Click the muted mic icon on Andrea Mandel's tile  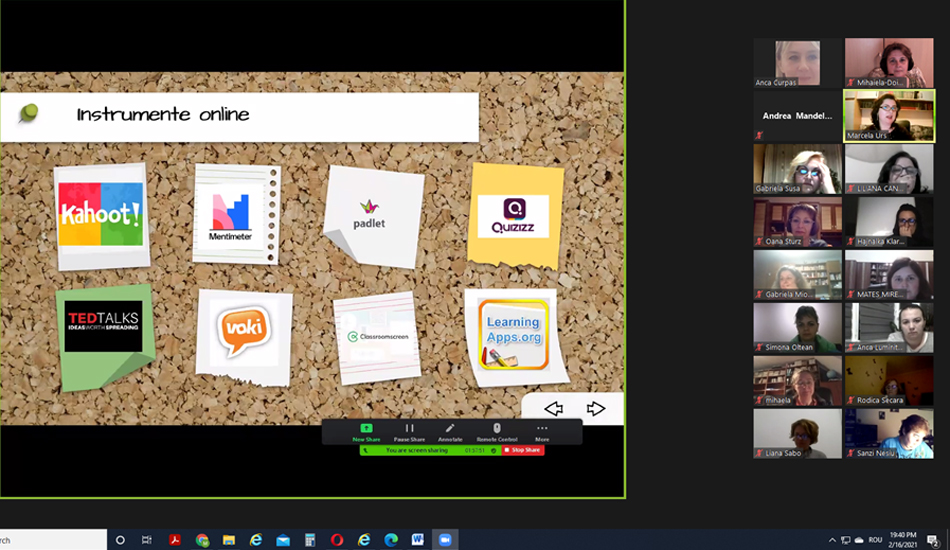759,135
